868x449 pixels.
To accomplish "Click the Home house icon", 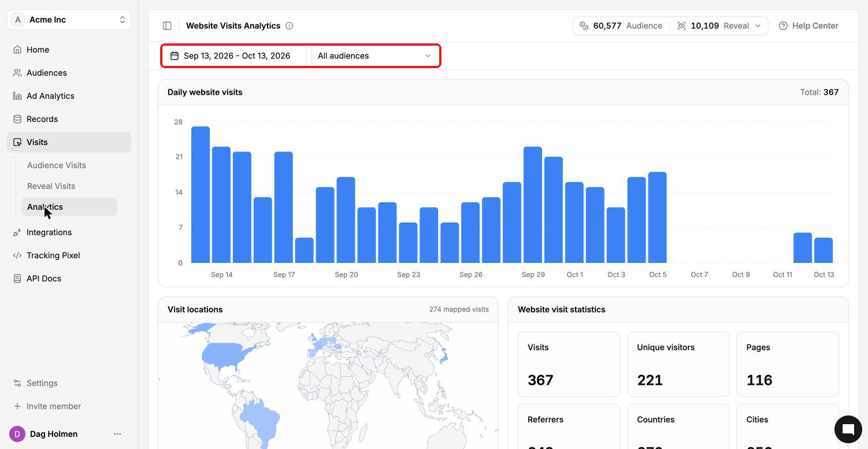I will (17, 50).
